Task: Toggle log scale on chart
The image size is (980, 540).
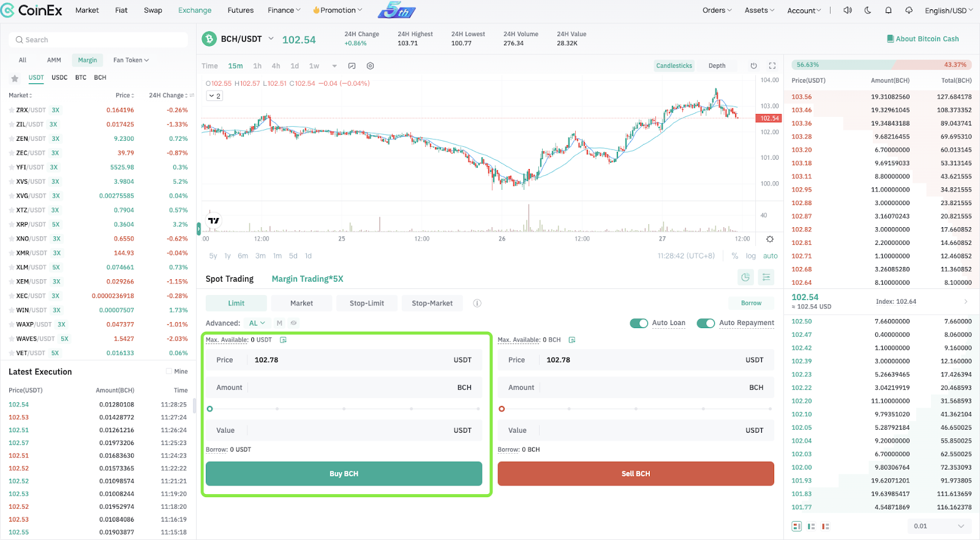Action: click(751, 256)
